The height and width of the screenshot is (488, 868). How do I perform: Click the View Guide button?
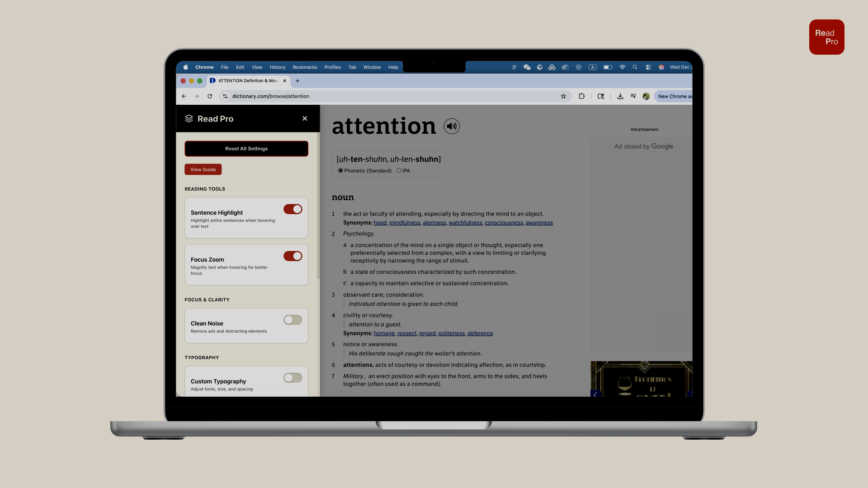click(x=203, y=169)
